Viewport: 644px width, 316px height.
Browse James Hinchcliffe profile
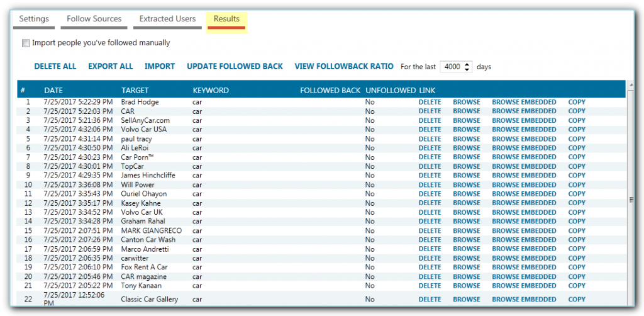point(467,176)
